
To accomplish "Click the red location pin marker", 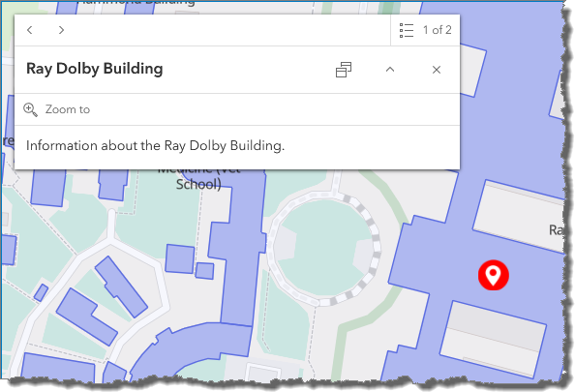I will 494,275.
